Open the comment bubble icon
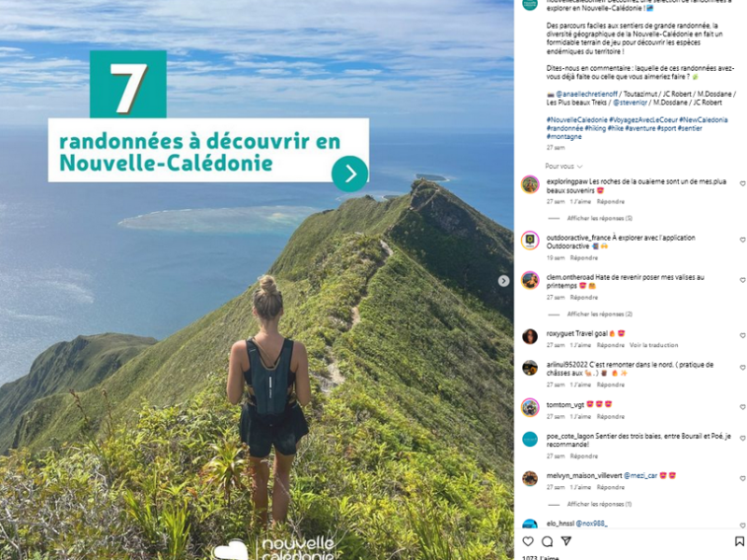The width and height of the screenshot is (747, 560). pos(547,541)
